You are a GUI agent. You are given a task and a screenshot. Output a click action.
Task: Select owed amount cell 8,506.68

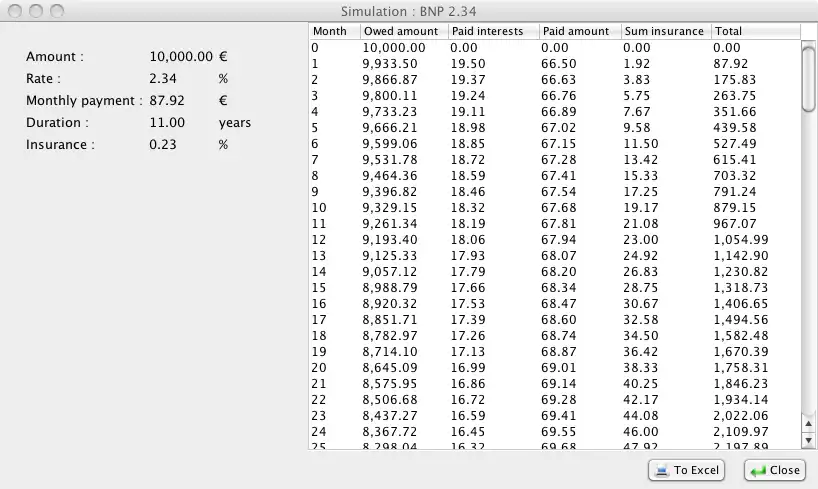(x=390, y=400)
